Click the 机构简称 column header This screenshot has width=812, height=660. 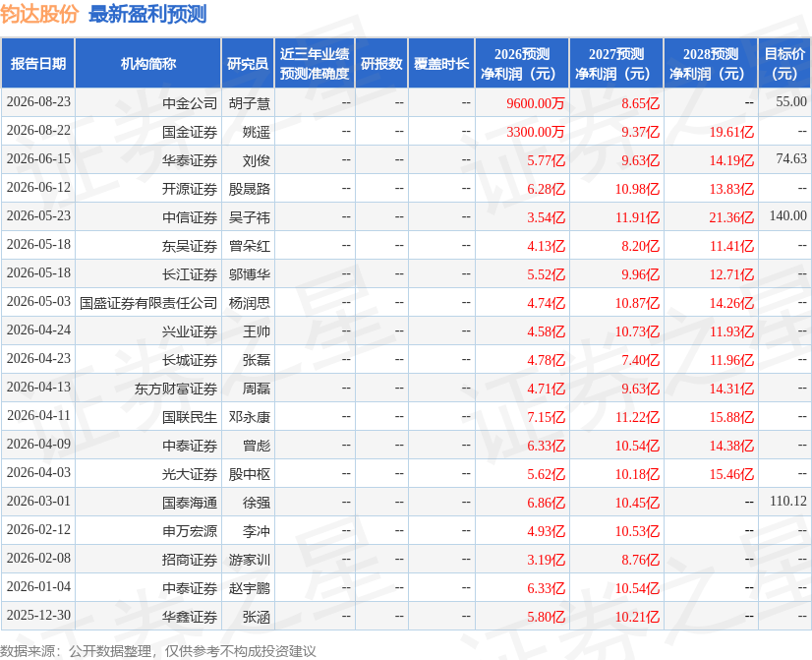pyautogui.click(x=148, y=63)
